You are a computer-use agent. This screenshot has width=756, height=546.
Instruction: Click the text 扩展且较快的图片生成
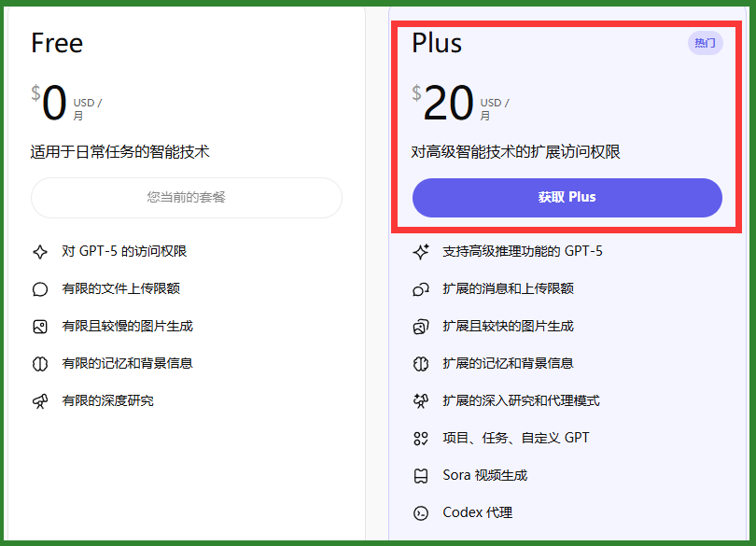tap(508, 326)
